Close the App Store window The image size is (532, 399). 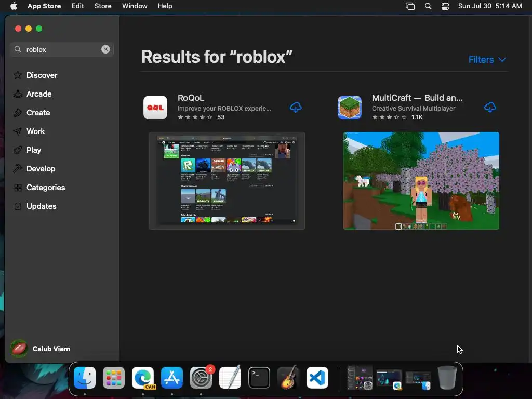[18, 29]
